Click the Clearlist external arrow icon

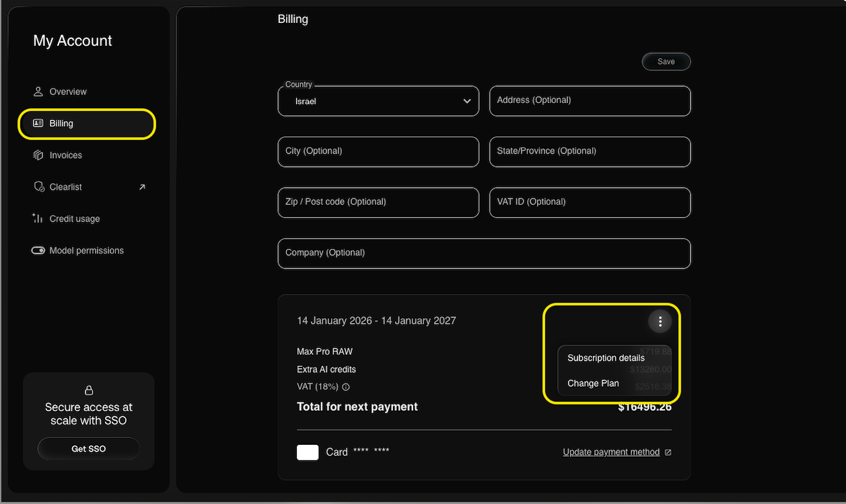pyautogui.click(x=142, y=187)
